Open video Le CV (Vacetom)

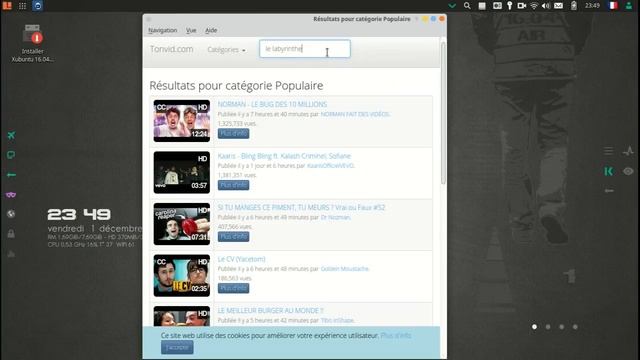(242, 259)
